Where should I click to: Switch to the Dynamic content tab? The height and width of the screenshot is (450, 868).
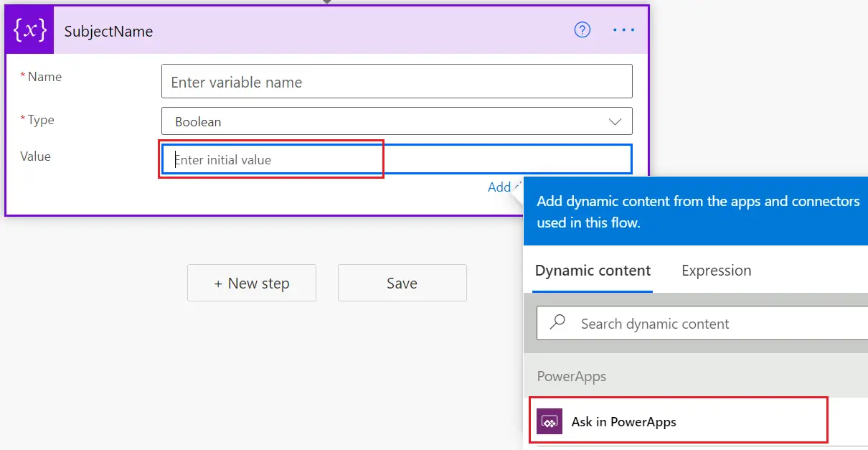click(x=593, y=271)
